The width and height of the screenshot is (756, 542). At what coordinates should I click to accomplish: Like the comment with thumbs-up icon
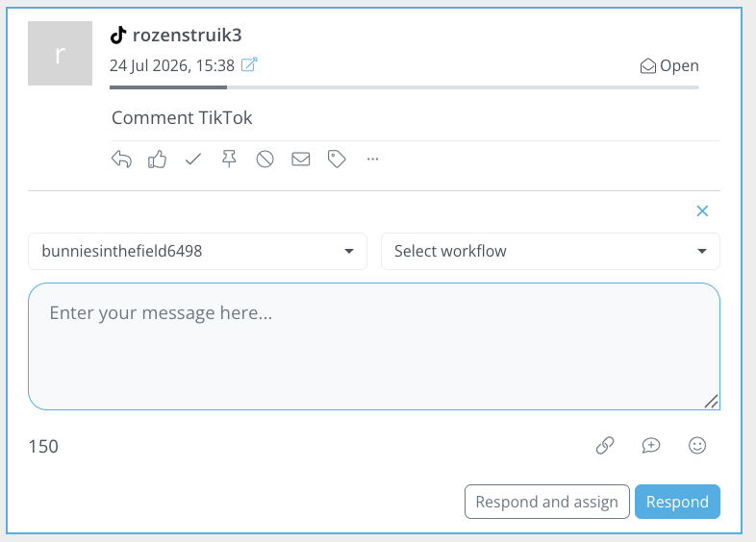[157, 159]
